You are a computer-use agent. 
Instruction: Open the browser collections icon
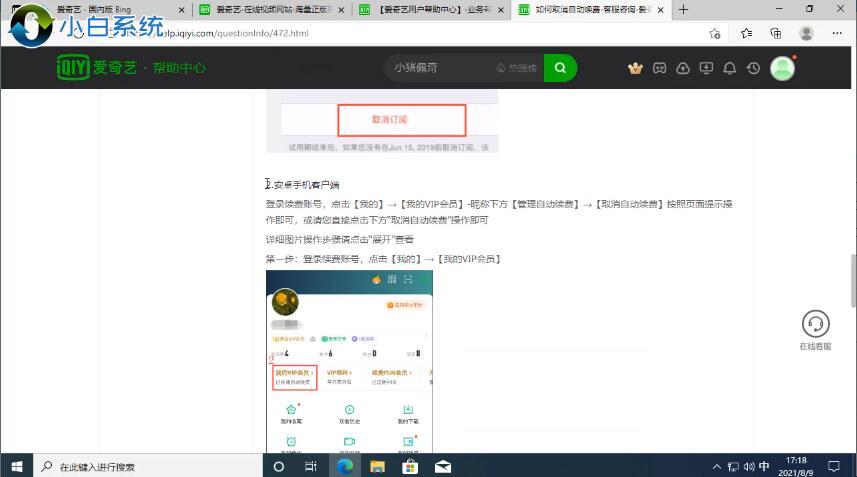tap(776, 33)
